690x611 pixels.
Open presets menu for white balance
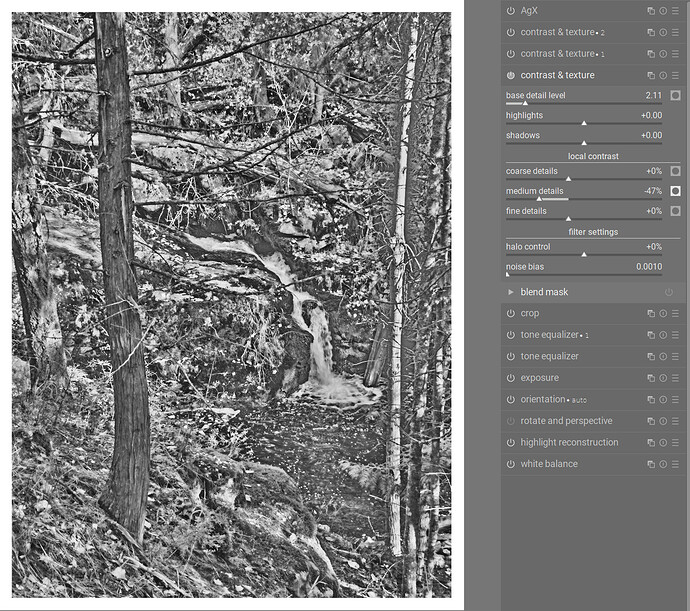tap(675, 464)
